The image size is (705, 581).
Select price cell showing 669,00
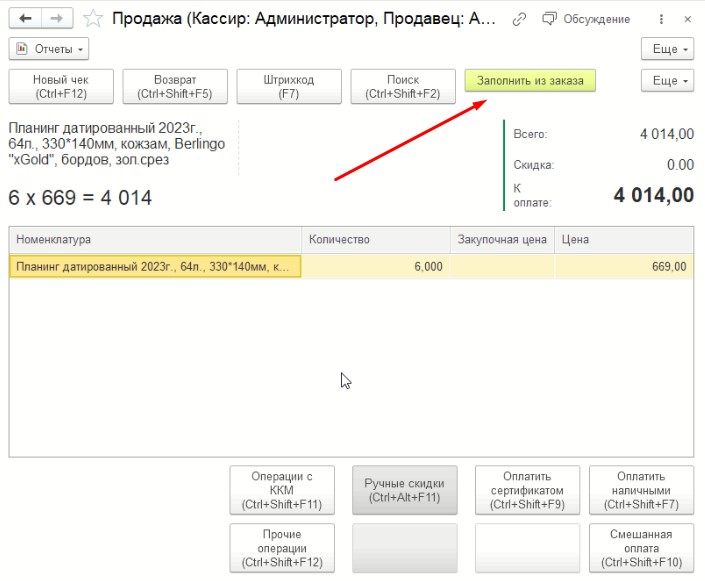pyautogui.click(x=624, y=267)
